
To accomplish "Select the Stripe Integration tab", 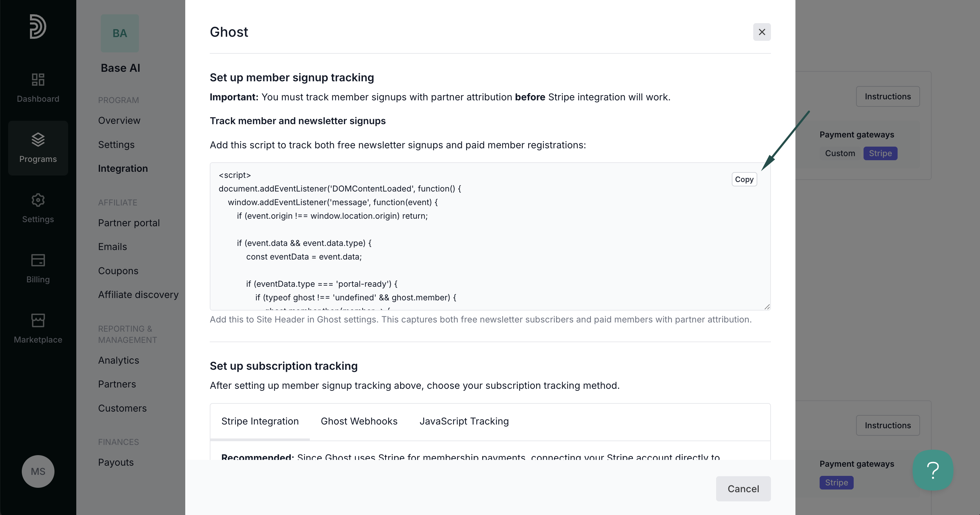I will click(260, 421).
